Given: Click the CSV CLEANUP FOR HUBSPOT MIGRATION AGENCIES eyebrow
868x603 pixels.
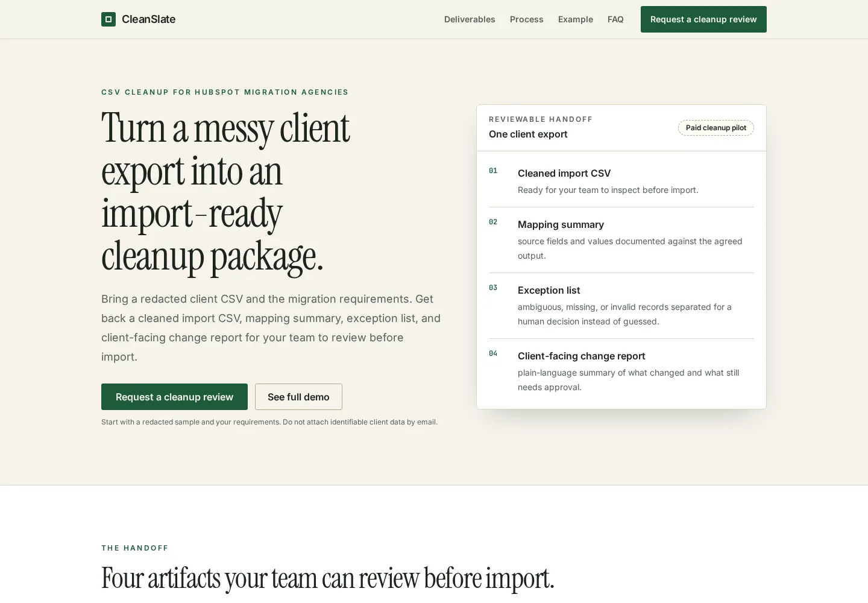Looking at the screenshot, I should click(x=225, y=92).
